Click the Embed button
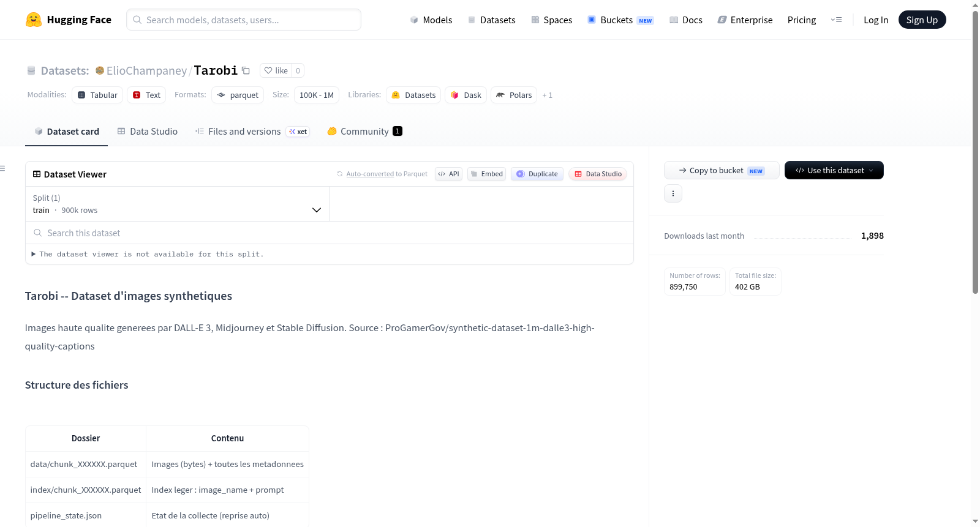980x527 pixels. [486, 174]
